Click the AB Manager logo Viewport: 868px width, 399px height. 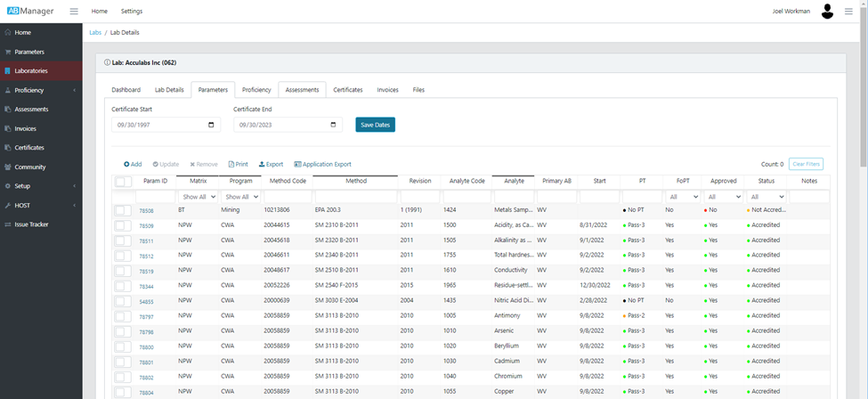tap(30, 11)
